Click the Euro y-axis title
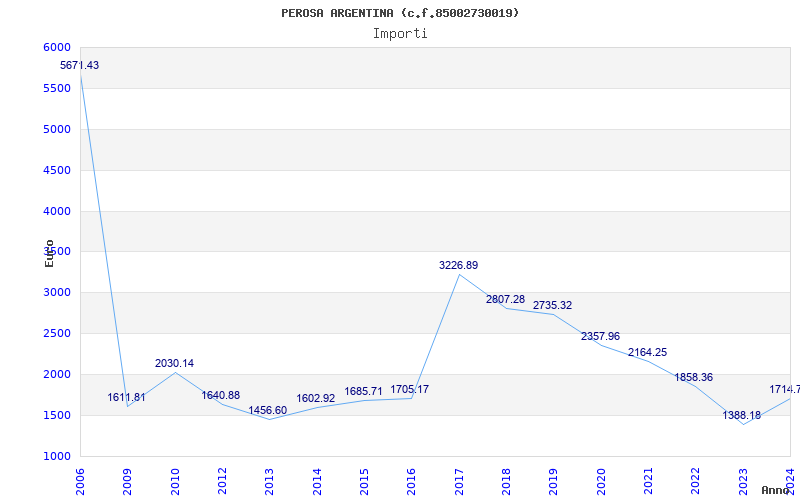 49,253
